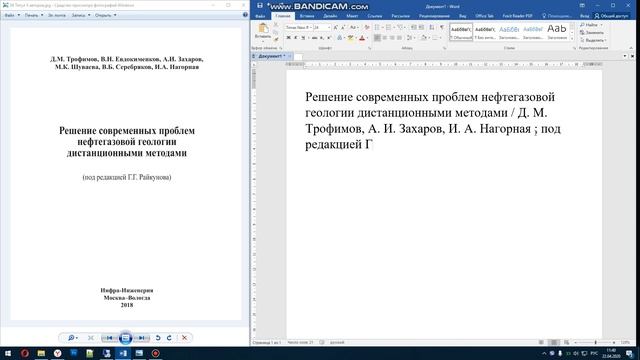Select Align Left paragraph alignment
The height and width of the screenshot is (360, 640).
click(377, 38)
